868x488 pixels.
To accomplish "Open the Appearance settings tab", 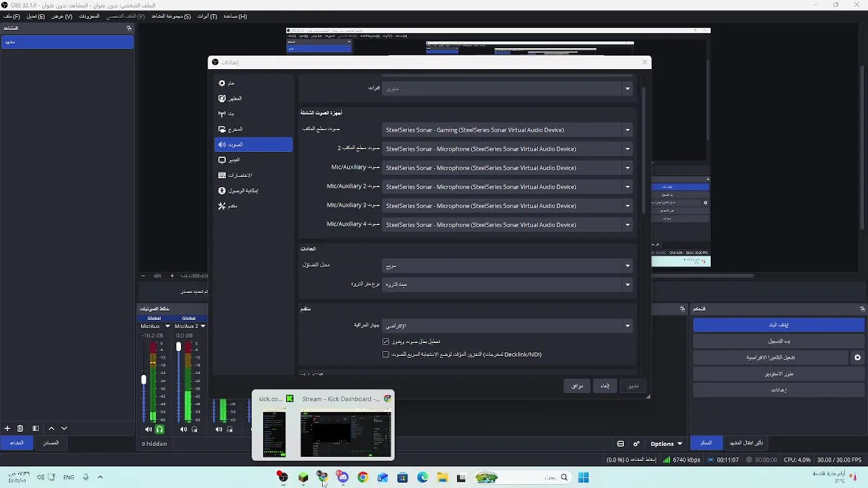I will [x=253, y=98].
